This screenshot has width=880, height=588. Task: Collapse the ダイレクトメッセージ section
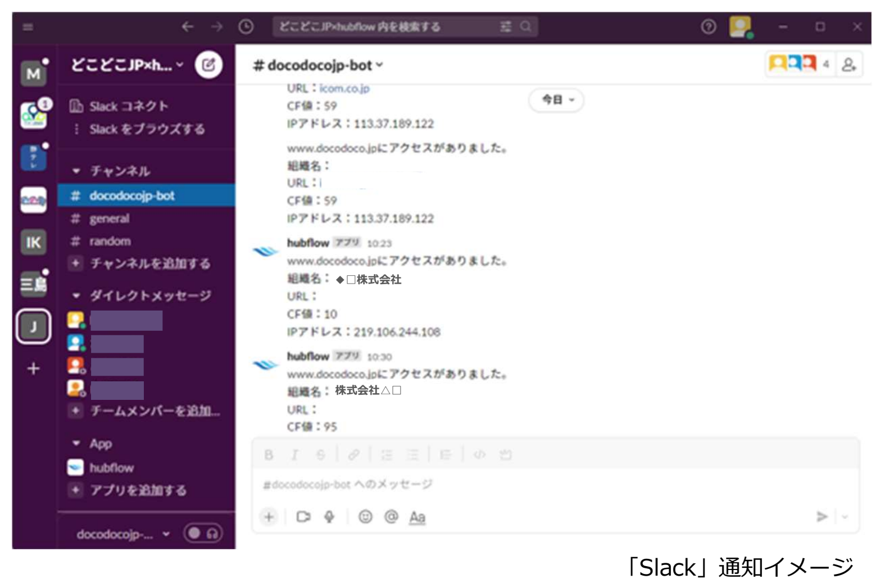76,295
